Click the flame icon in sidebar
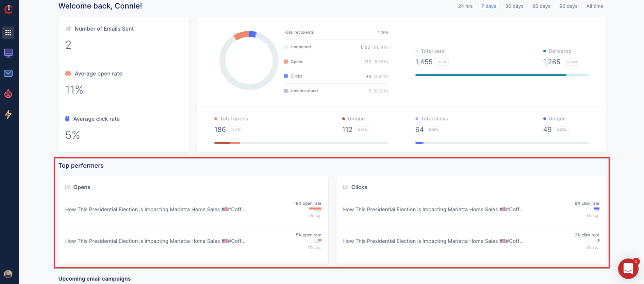Viewport: 644px width, 284px height. pyautogui.click(x=8, y=94)
